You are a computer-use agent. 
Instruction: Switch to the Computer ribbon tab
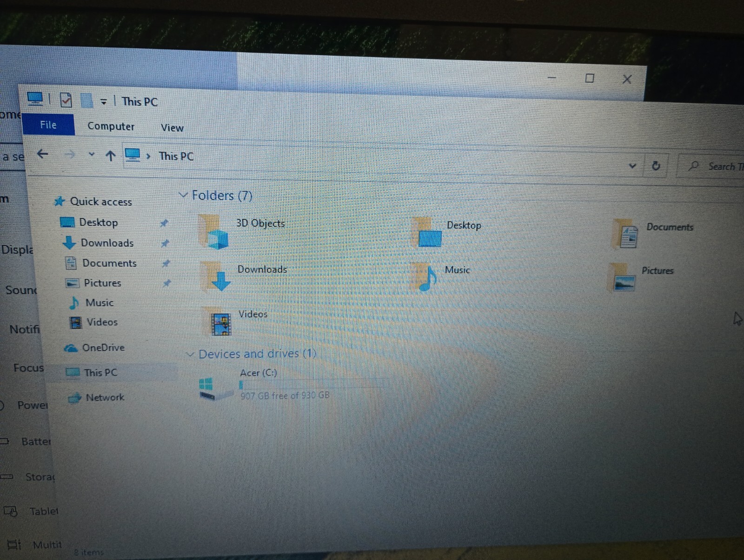point(111,126)
